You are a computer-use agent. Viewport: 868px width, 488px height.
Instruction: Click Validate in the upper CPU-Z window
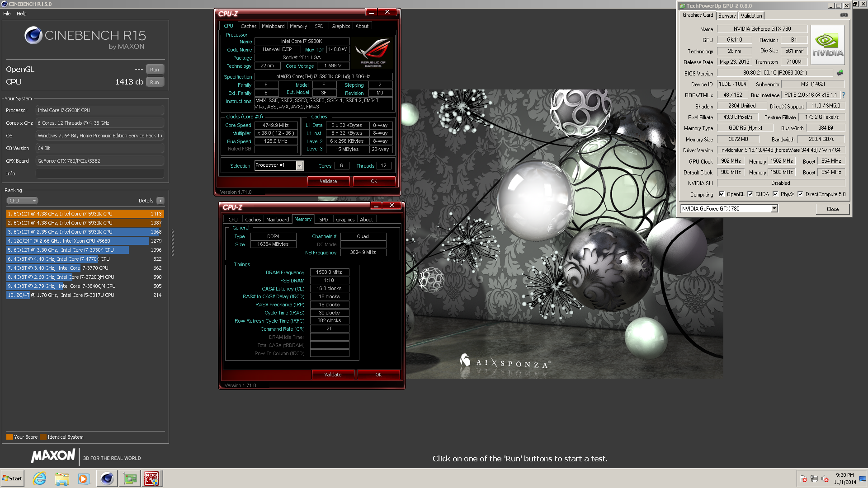tap(329, 181)
